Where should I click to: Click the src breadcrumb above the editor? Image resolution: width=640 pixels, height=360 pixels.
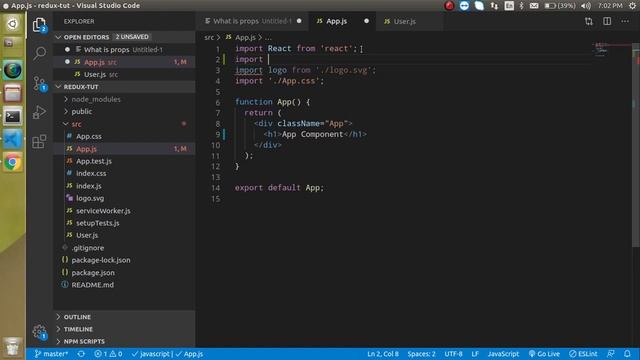[209, 38]
